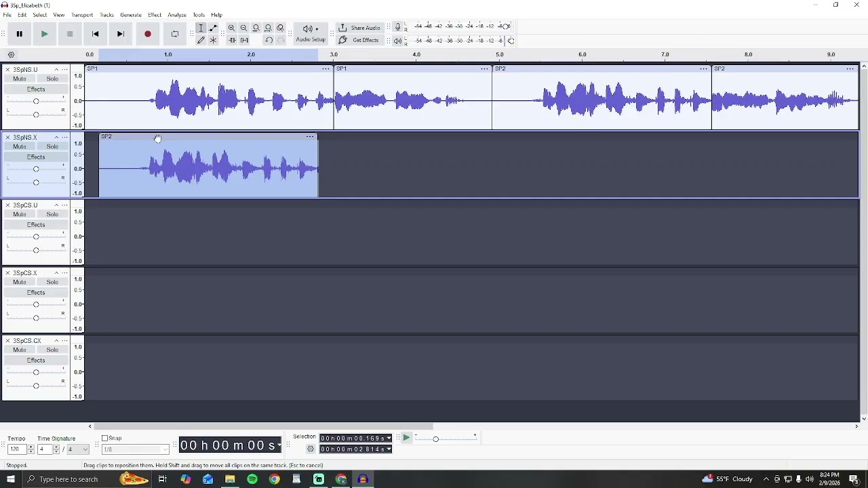Collapse the 3SpNS.U track
Screen dimensions: 868x488
56,70
